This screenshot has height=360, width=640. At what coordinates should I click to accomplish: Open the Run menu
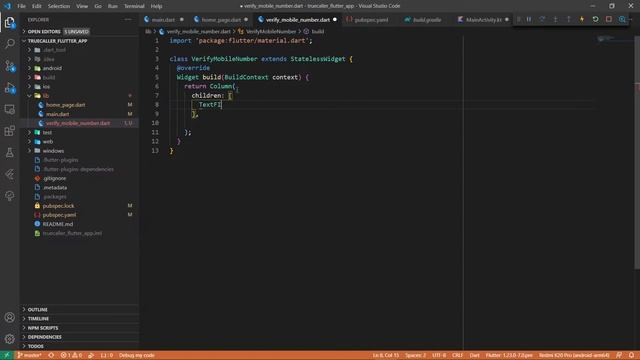pos(113,6)
